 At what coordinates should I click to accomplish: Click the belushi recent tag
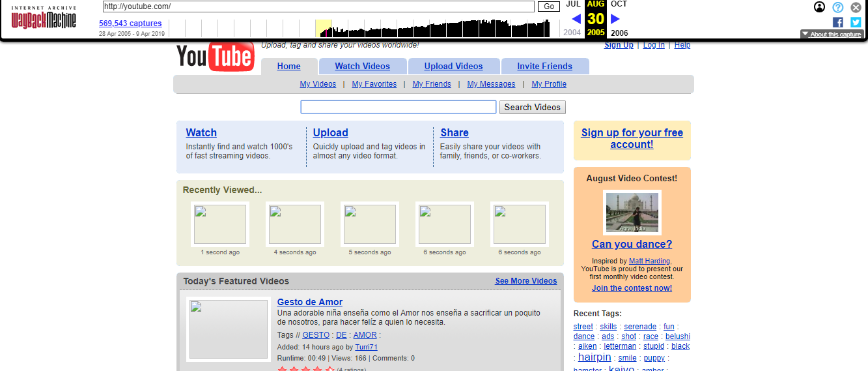click(x=678, y=336)
